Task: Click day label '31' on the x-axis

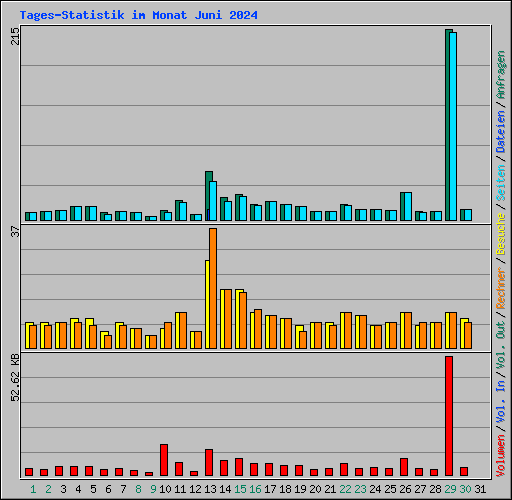Action: point(480,489)
